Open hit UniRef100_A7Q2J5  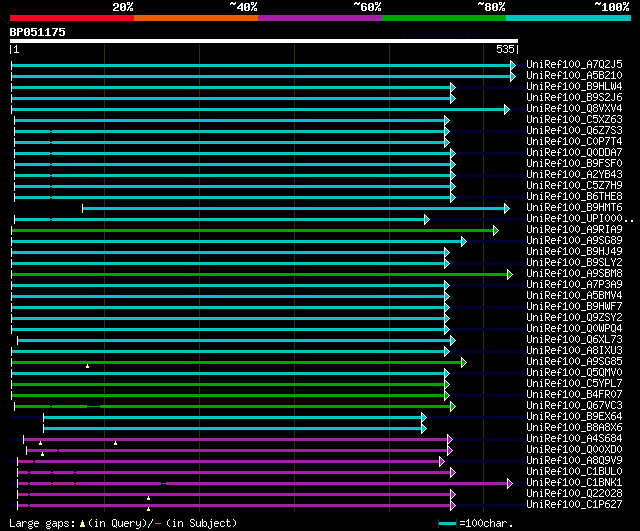click(574, 64)
